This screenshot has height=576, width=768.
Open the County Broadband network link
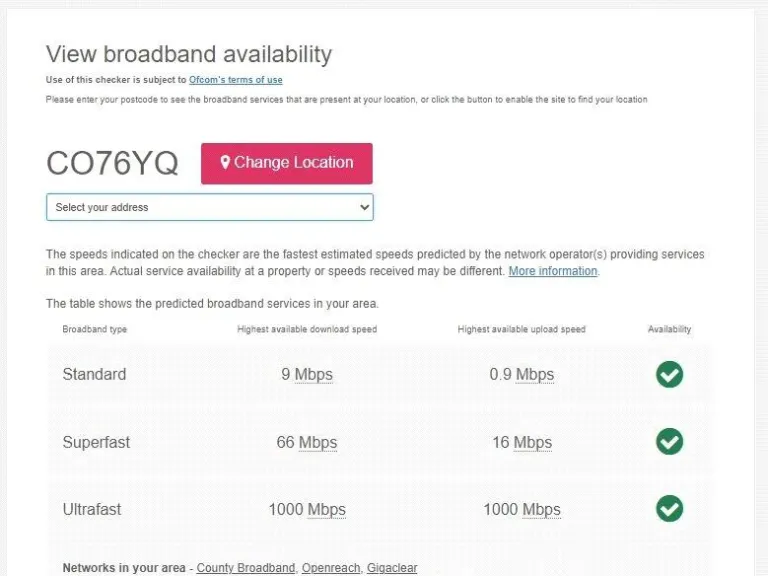point(246,568)
